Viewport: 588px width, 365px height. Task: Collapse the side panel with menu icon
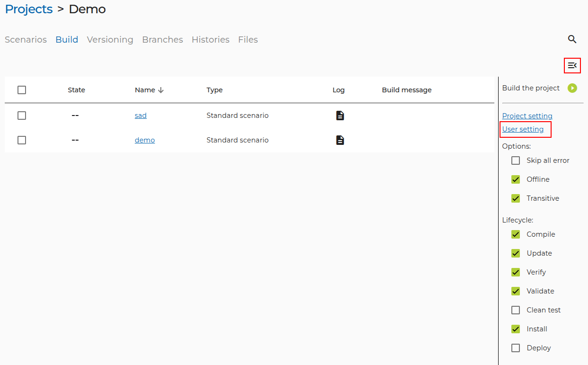click(x=572, y=65)
